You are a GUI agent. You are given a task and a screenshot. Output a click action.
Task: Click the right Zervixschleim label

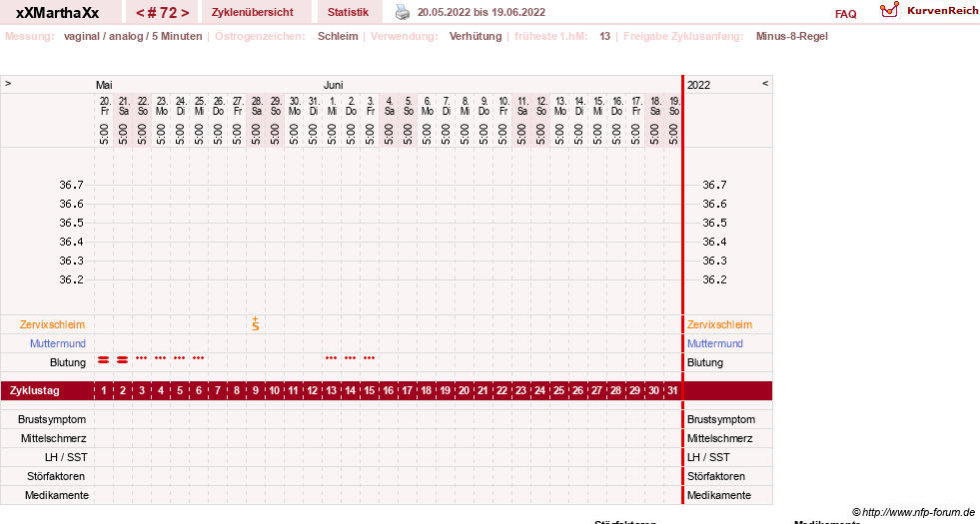tap(719, 324)
